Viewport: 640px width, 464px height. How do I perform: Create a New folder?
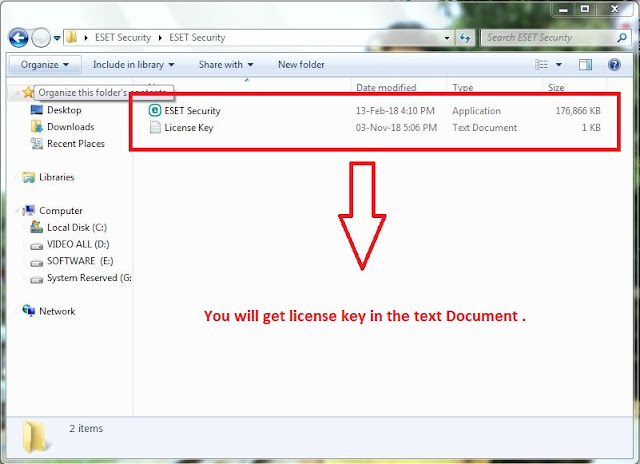pyautogui.click(x=301, y=64)
